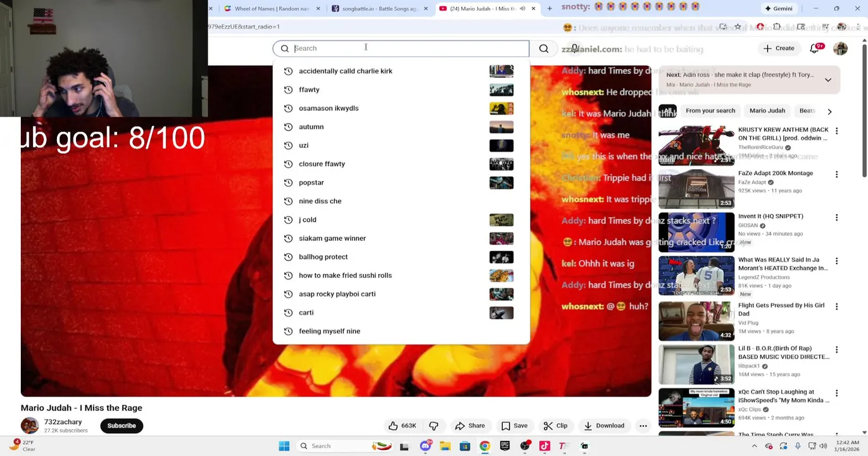Open the account avatar menu

[840, 48]
